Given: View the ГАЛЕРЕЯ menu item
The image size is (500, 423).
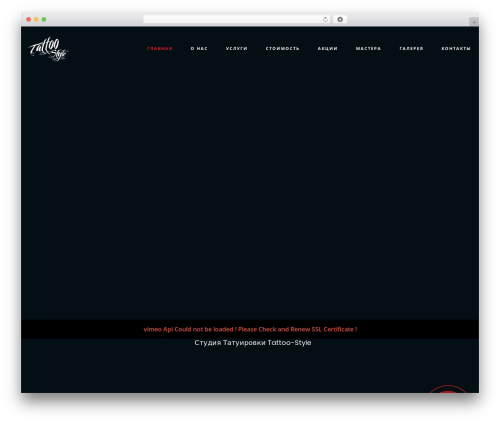Looking at the screenshot, I should coord(411,49).
